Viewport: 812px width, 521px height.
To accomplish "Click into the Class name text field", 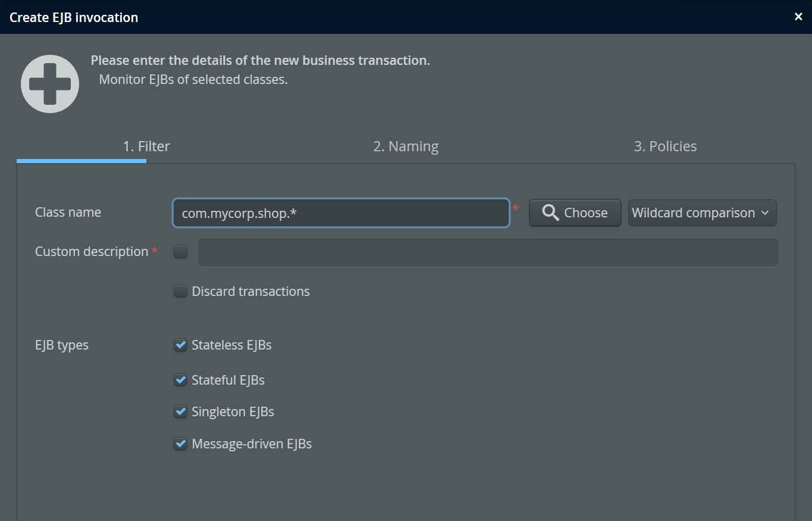I will (x=341, y=213).
